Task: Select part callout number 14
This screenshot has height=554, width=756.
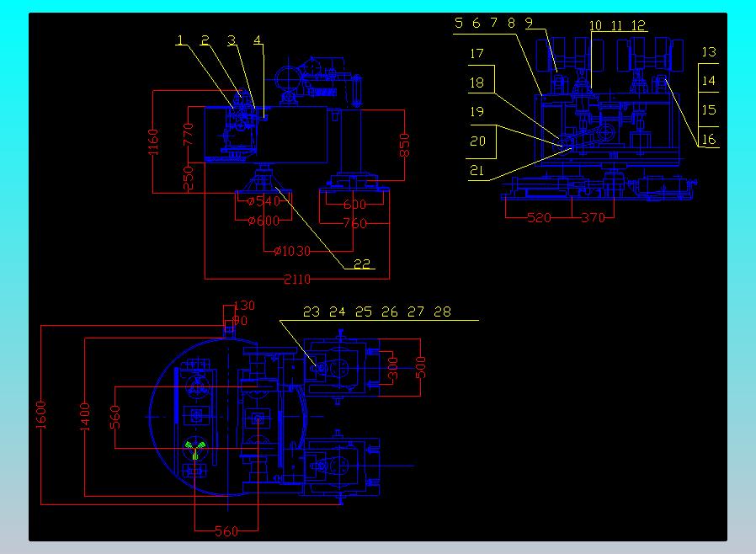Action: [709, 81]
